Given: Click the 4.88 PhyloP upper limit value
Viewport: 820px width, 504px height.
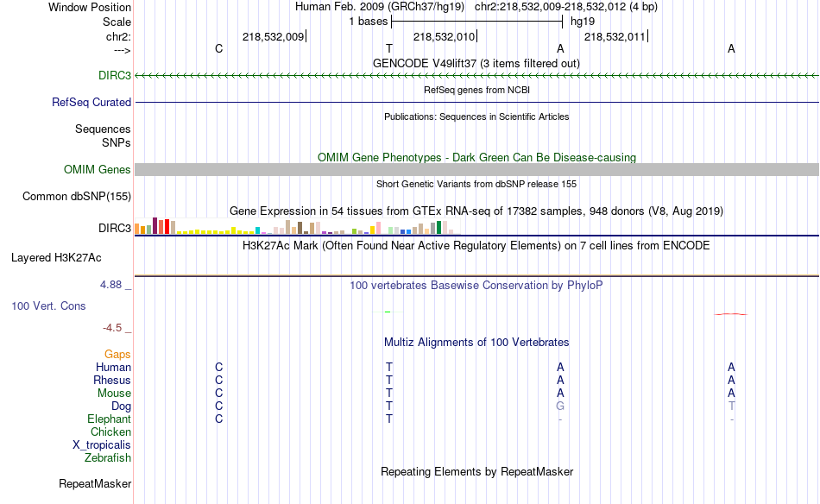Looking at the screenshot, I should 110,285.
